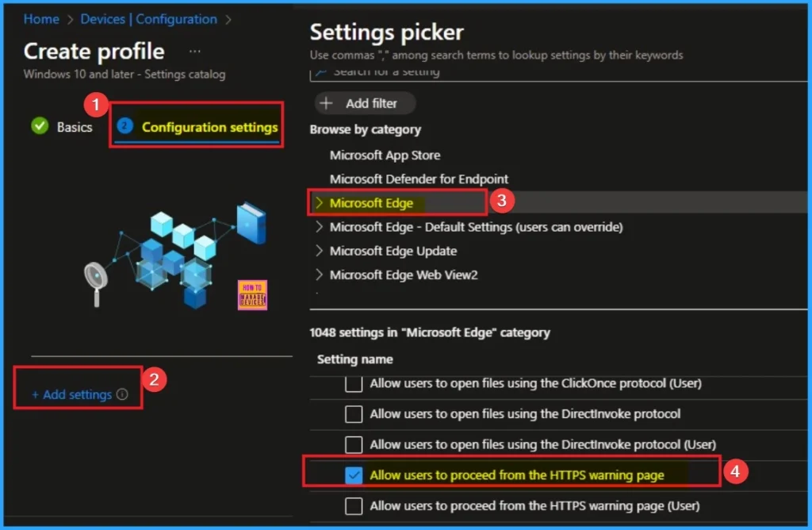Click the info icon beside Add settings
Screen dimensions: 812x530
pos(122,394)
